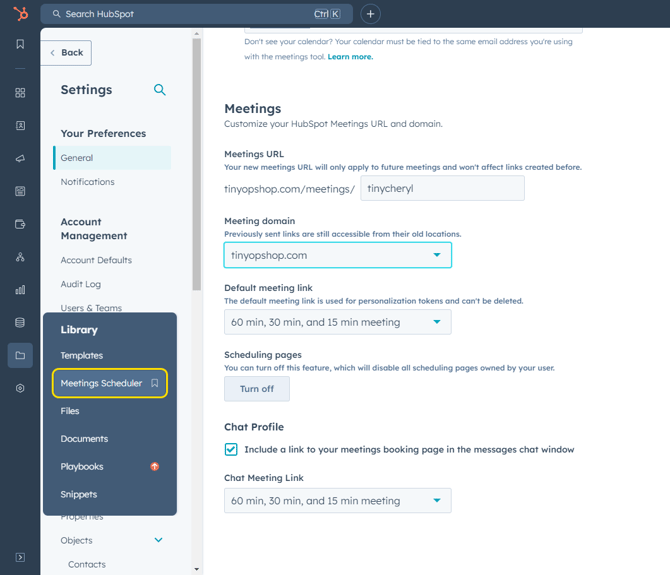The height and width of the screenshot is (575, 670).
Task: Select Snippets in the Library menu
Action: [79, 494]
